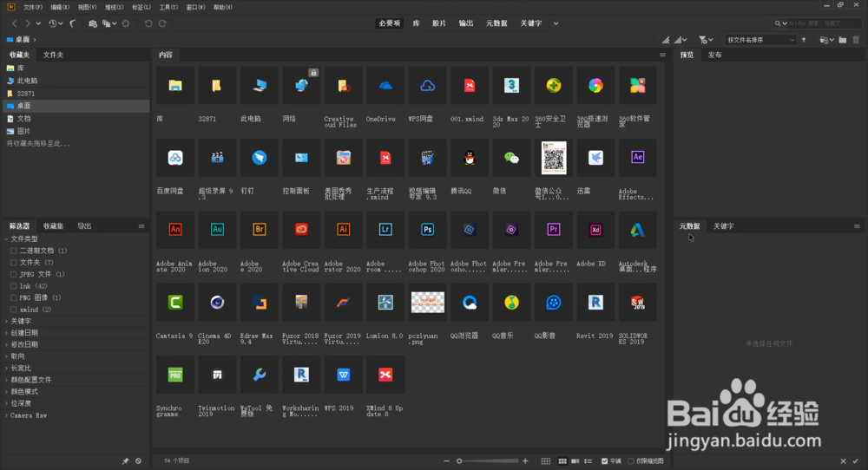Screen dimensions: 868x470
Task: Check the lnk (42) filter
Action: pyautogui.click(x=13, y=286)
